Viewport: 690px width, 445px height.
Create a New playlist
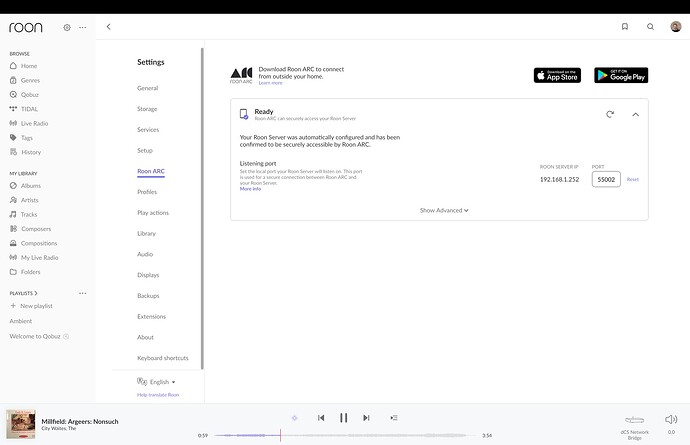point(31,306)
